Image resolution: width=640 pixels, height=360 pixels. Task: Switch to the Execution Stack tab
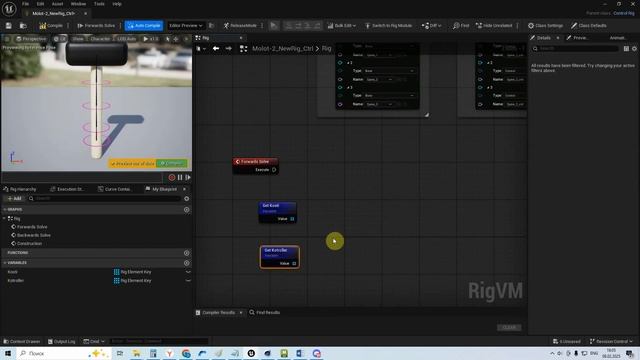[x=67, y=189]
